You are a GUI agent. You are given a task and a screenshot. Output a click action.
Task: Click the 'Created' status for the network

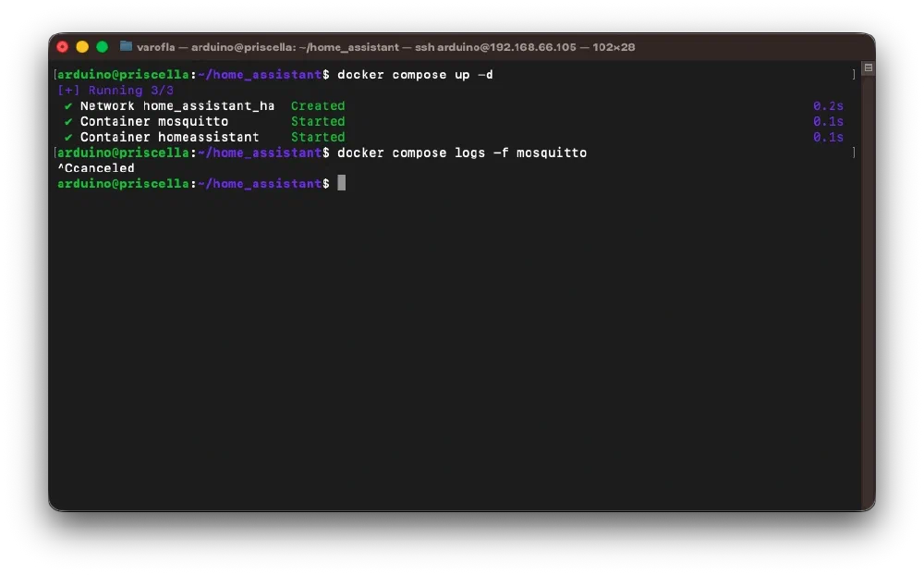pyautogui.click(x=318, y=106)
